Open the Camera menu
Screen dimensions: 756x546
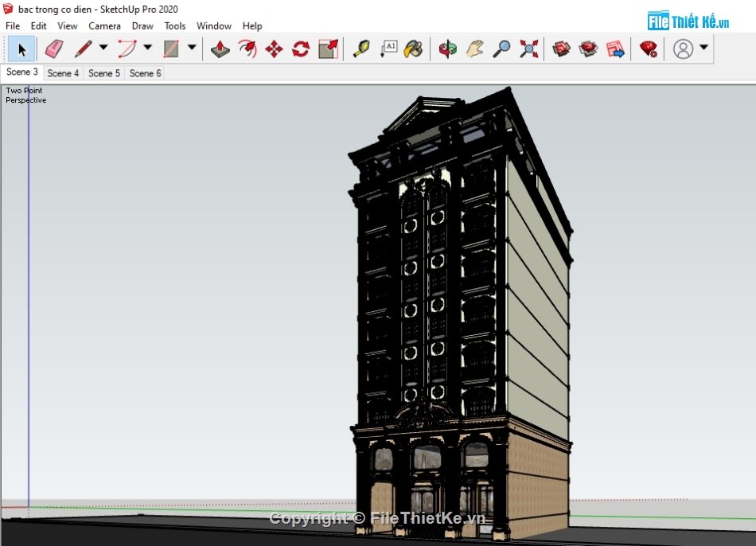(x=104, y=26)
